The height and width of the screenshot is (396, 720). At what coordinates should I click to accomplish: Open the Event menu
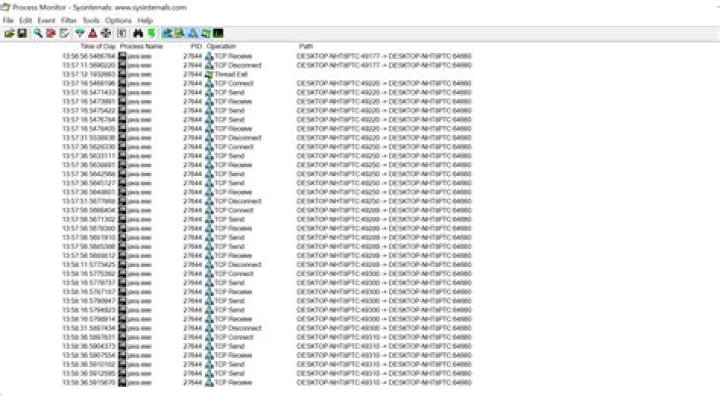(x=46, y=21)
